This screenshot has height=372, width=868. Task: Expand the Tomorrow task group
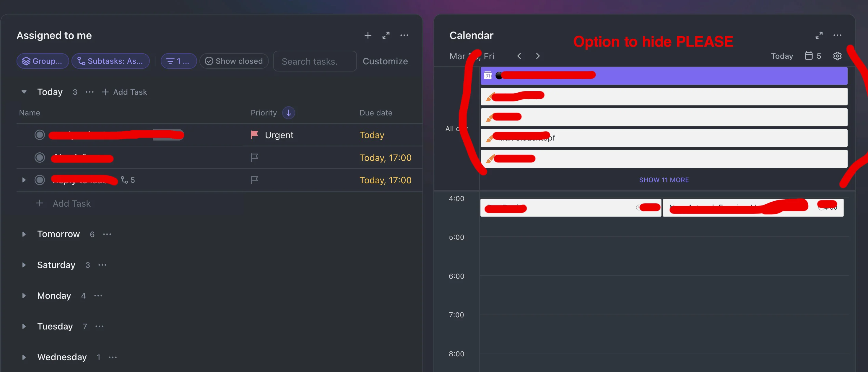coord(24,234)
